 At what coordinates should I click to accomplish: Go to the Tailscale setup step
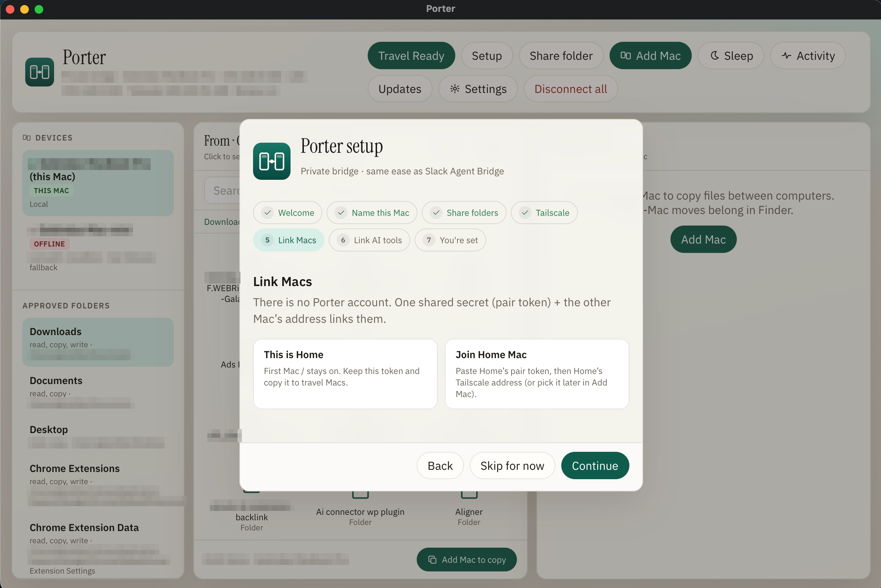click(544, 213)
